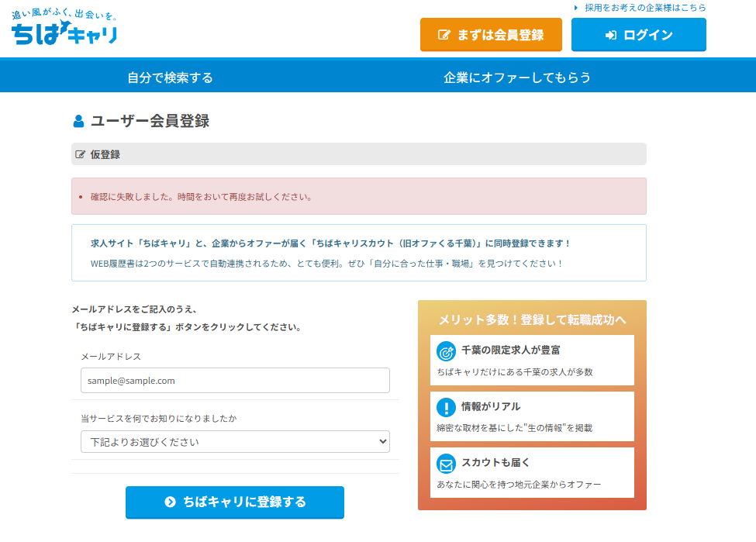This screenshot has height=542, width=756.
Task: Click the target icon for 千葉の限定求人が豊富
Action: [x=446, y=351]
